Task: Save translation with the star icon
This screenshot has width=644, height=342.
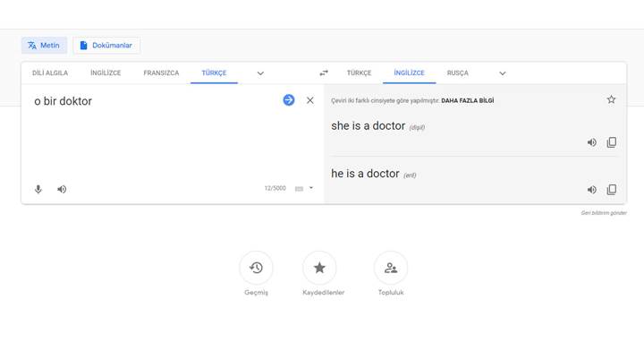Action: point(611,99)
